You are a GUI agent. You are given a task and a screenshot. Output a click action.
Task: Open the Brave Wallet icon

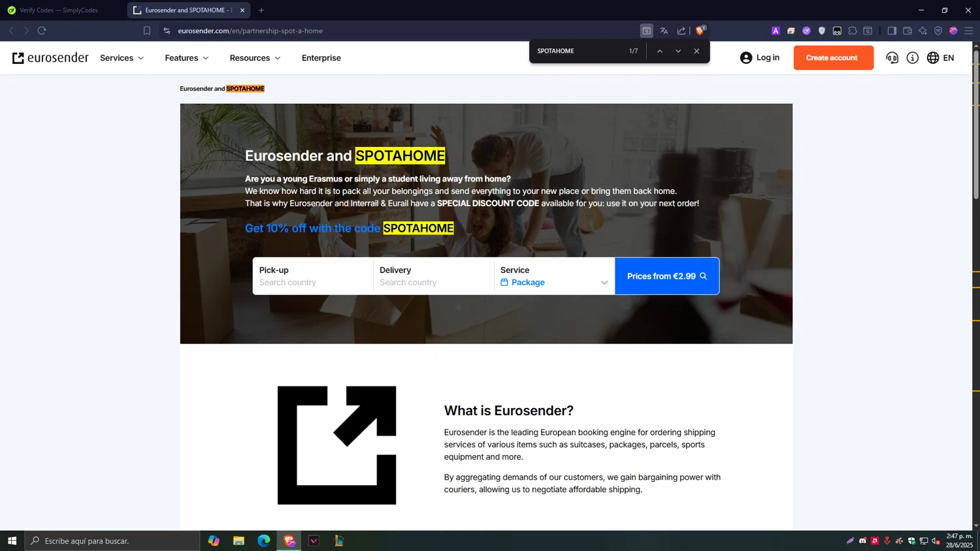tap(907, 31)
